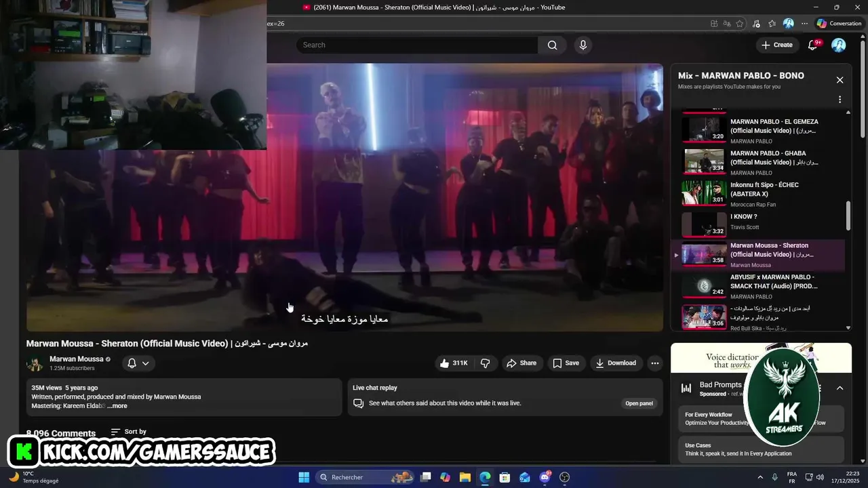Open Marwan Moussa channel name link
This screenshot has height=488, width=868.
click(x=77, y=359)
